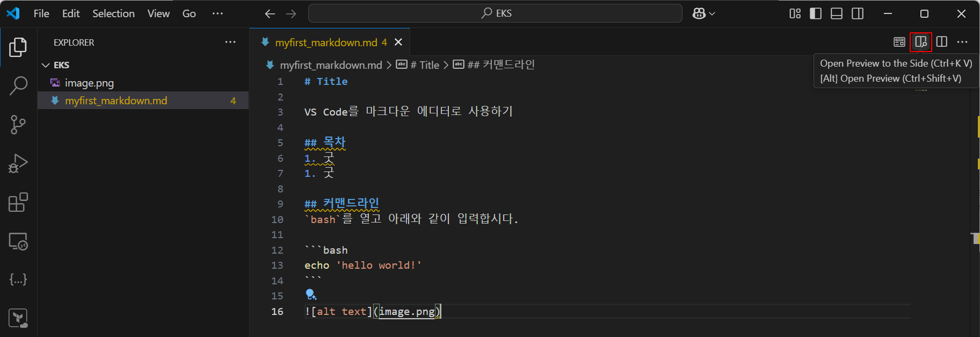This screenshot has height=337, width=980.
Task: Open Source Control view
Action: click(18, 125)
